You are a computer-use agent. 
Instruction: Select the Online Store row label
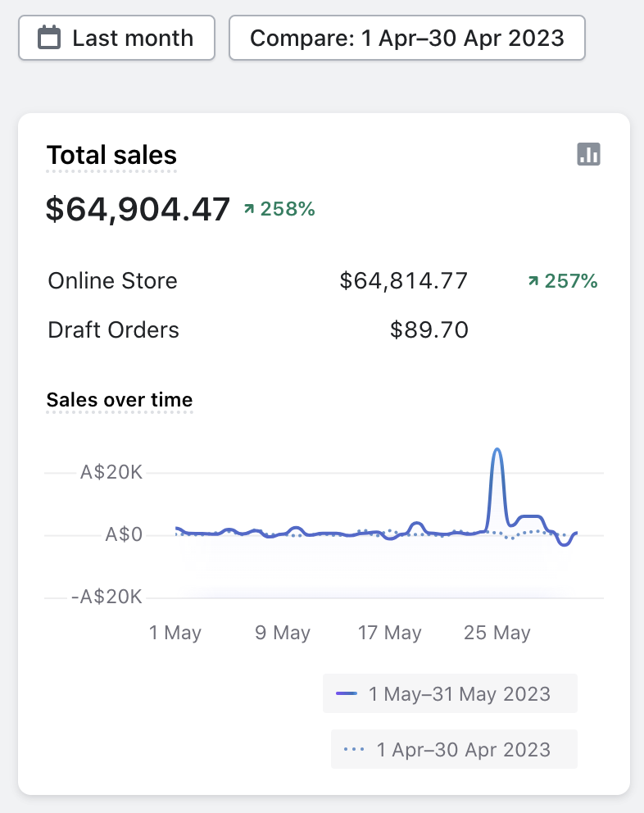(x=113, y=281)
